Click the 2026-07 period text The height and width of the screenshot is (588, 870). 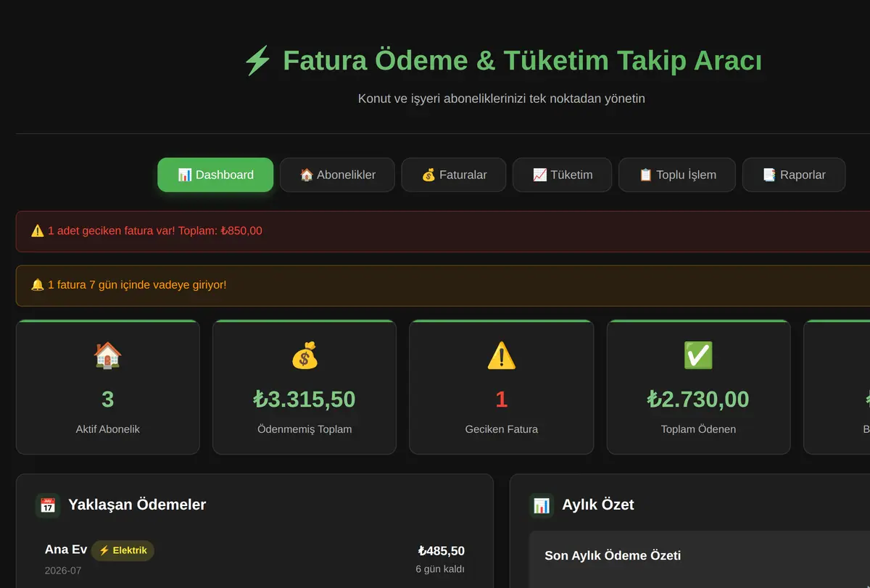coord(63,571)
